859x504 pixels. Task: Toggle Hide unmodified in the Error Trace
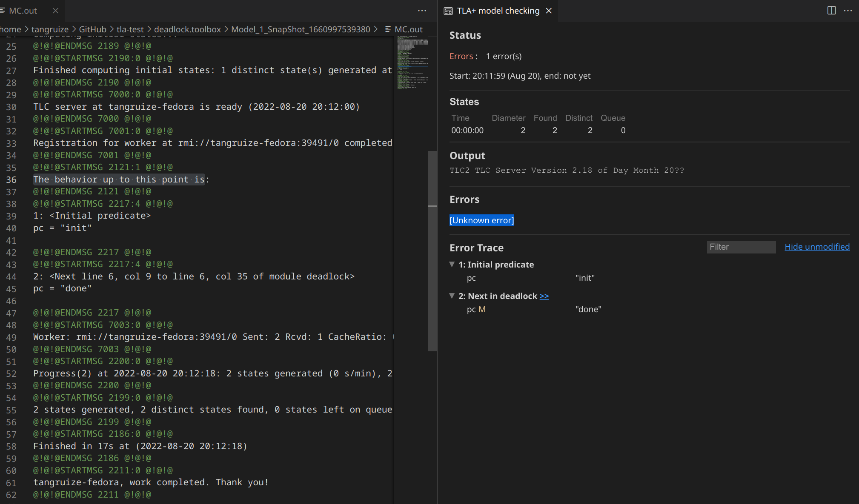(x=817, y=247)
